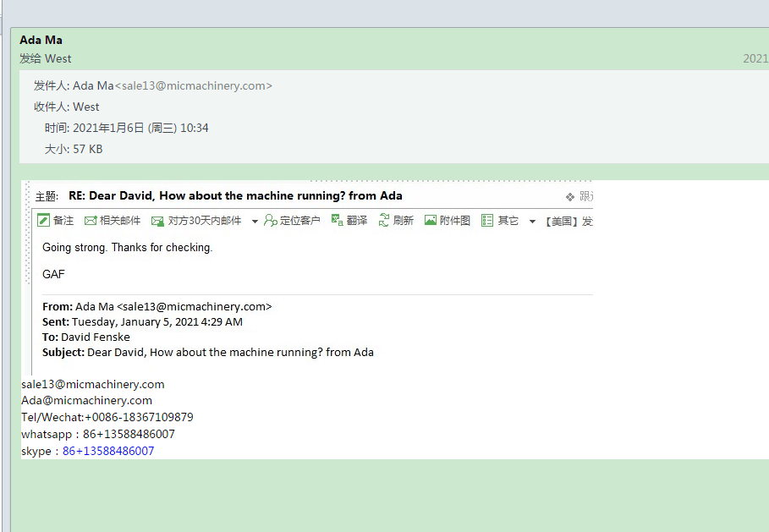
Task: Expand the dropdown arrow after 其它
Action: tap(532, 222)
